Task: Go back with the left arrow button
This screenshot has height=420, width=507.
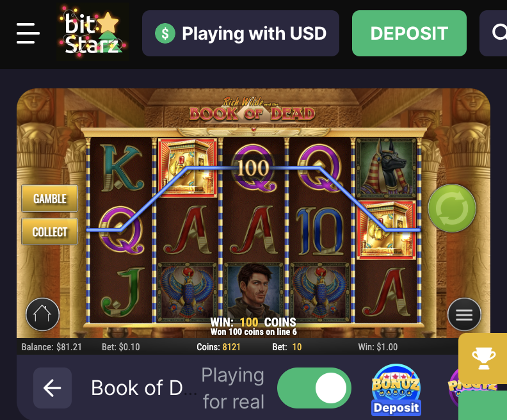Action: coord(52,387)
